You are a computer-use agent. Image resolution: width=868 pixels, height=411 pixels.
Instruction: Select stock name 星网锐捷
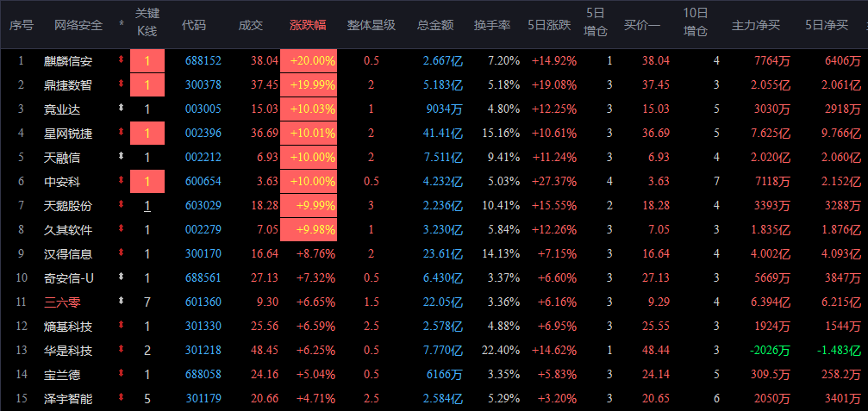[68, 134]
